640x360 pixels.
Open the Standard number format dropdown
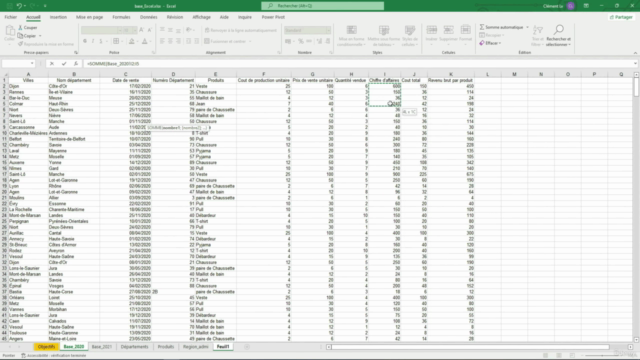[x=328, y=30]
